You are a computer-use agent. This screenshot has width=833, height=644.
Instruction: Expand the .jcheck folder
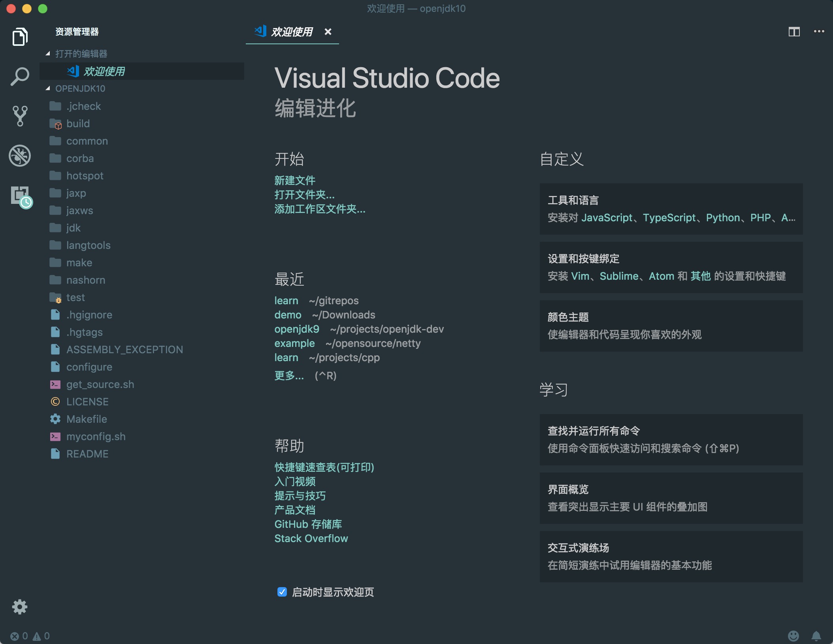[141, 106]
